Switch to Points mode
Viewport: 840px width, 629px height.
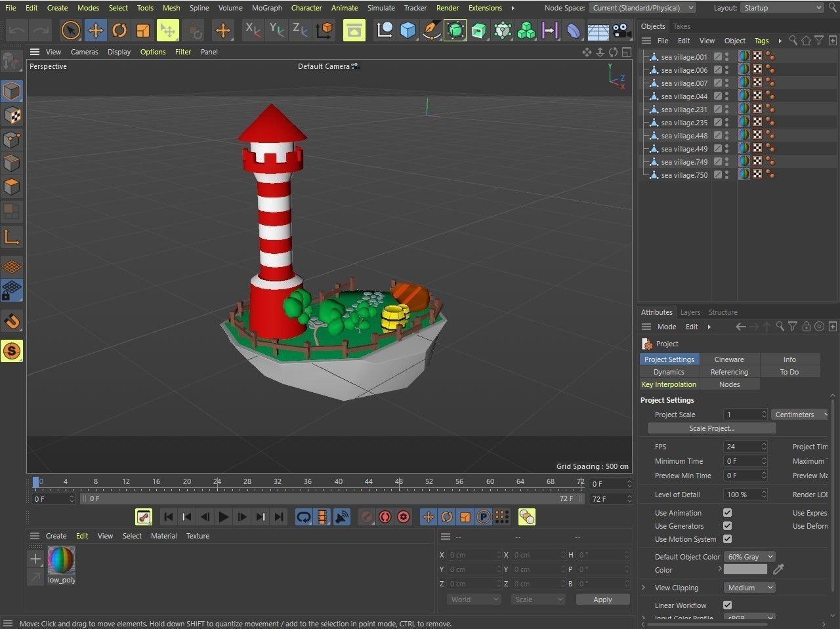pos(12,139)
